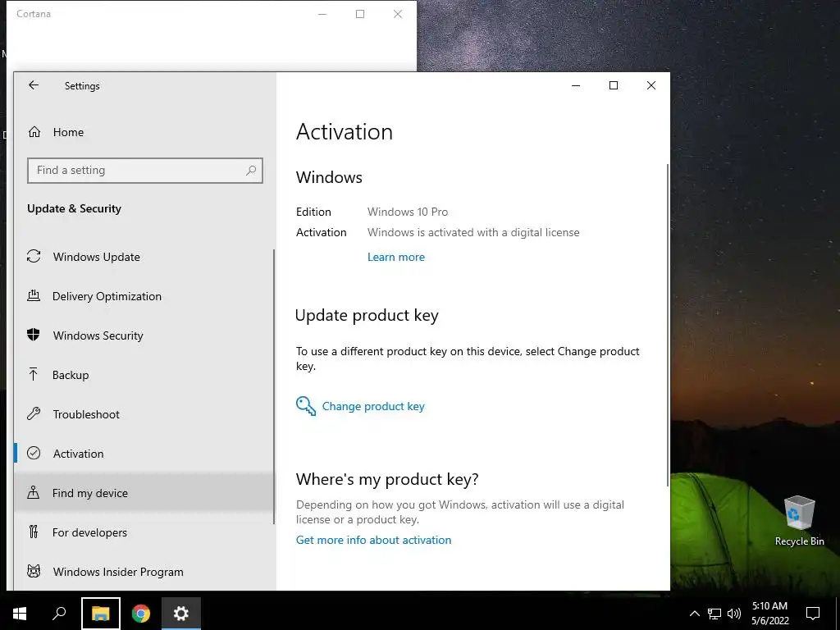The width and height of the screenshot is (840, 630).
Task: Click the key icon beside Change product key
Action: coord(306,406)
